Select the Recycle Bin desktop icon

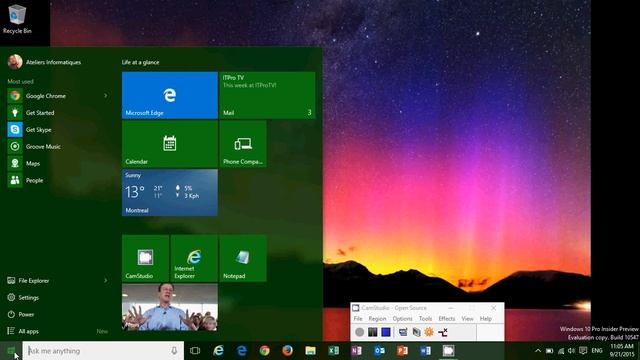(x=17, y=19)
